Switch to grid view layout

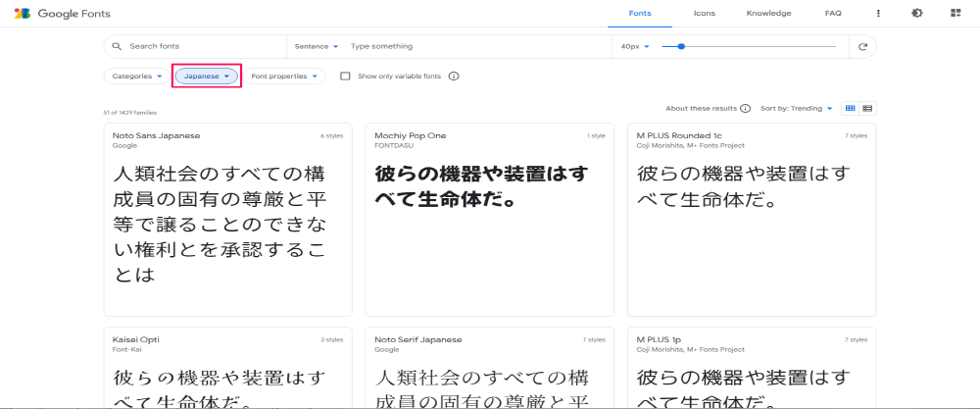coord(850,108)
